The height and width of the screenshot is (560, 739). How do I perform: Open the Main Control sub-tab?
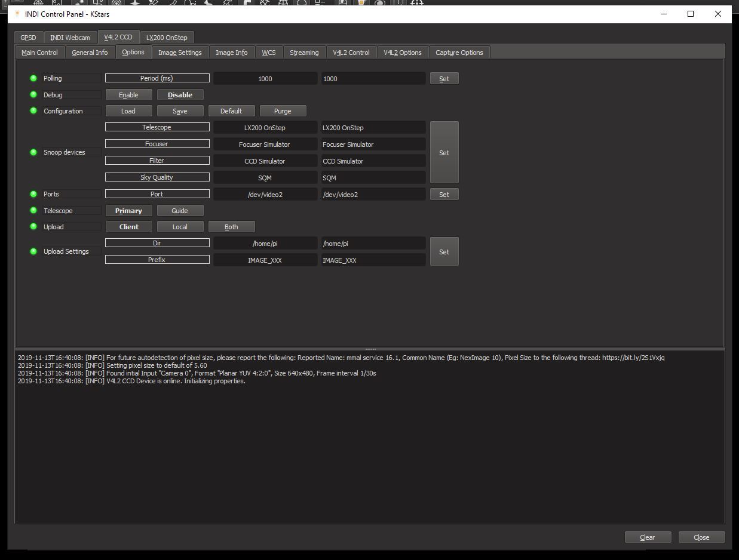39,53
